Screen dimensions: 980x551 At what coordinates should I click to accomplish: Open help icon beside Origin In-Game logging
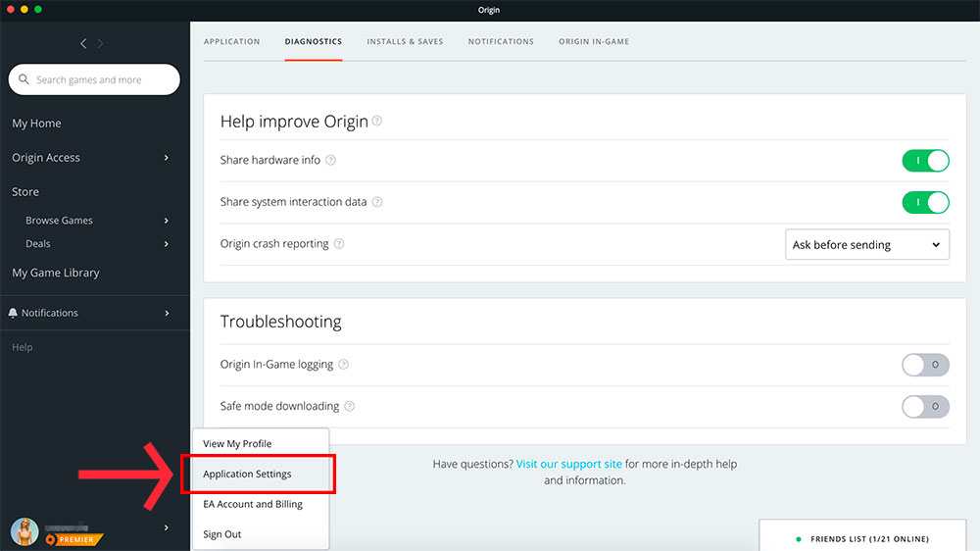[x=343, y=365]
